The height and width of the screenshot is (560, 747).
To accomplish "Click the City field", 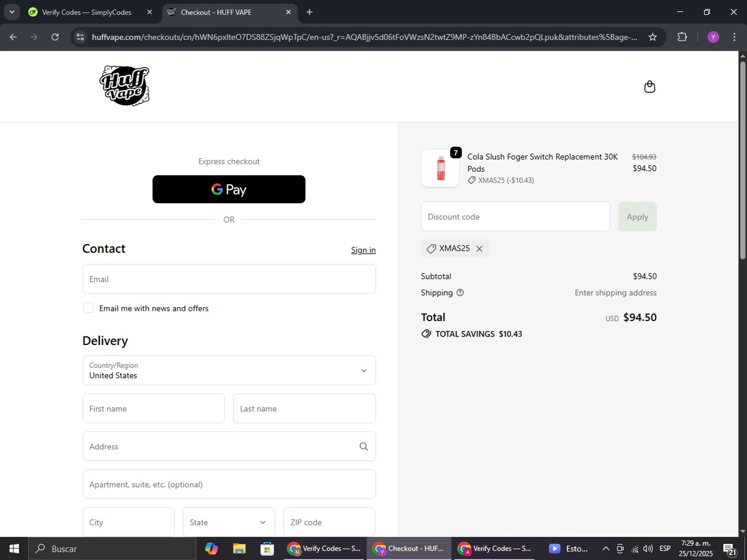I will click(x=128, y=522).
